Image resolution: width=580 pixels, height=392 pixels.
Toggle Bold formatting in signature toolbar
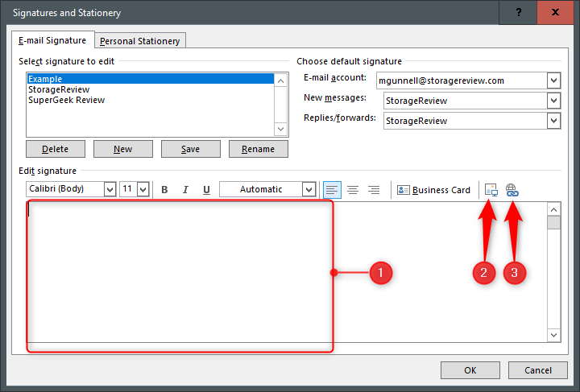pos(164,190)
